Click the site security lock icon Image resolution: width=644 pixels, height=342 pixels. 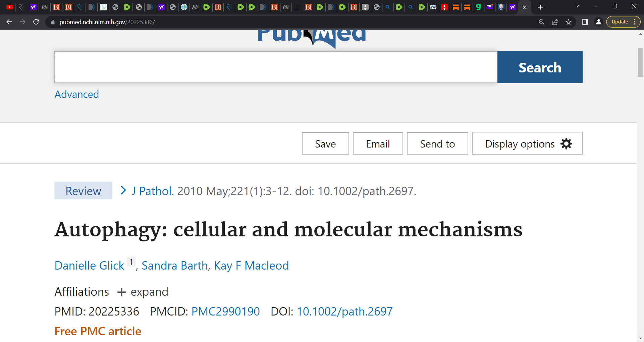click(53, 22)
